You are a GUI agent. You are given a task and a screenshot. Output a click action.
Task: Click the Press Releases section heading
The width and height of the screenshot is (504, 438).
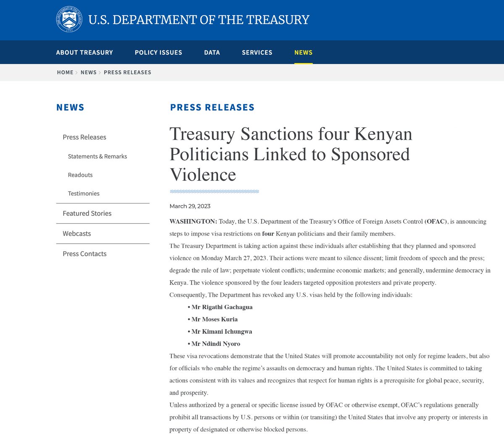point(212,107)
